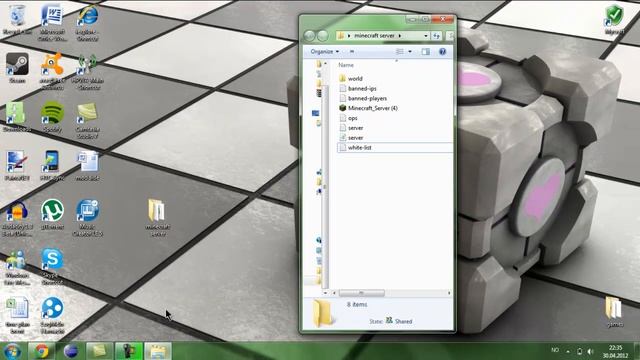Click the horizontal scrollbar thumb in Explorer
The height and width of the screenshot is (360, 640).
coord(362,293)
